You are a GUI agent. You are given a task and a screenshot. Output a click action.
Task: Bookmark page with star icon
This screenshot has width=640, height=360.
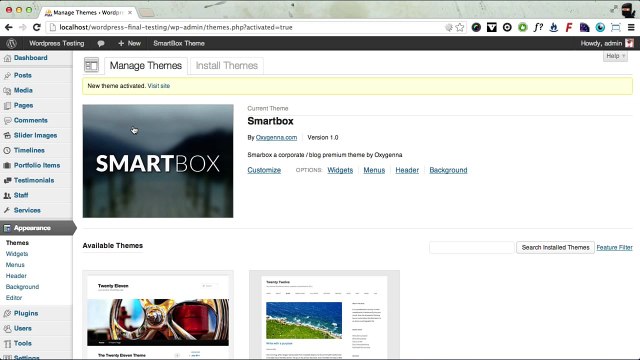pyautogui.click(x=460, y=27)
